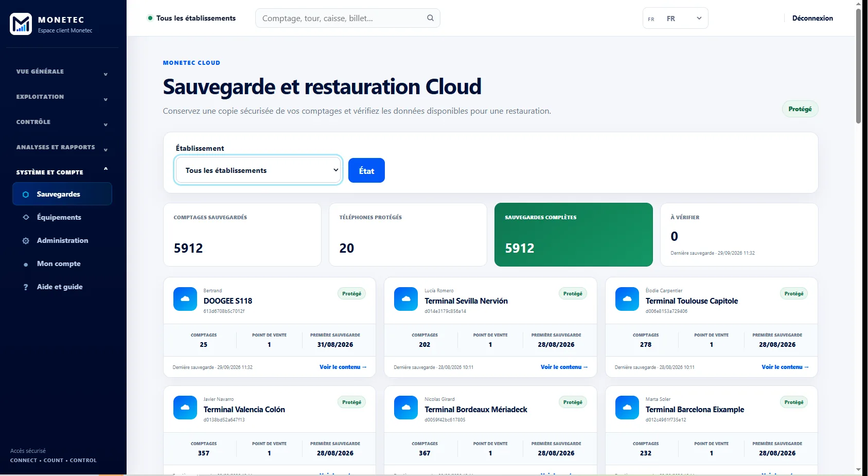Click cloud icon of Terminal Toulouse Capitole
Screen dimensions: 868x476
(x=627, y=299)
